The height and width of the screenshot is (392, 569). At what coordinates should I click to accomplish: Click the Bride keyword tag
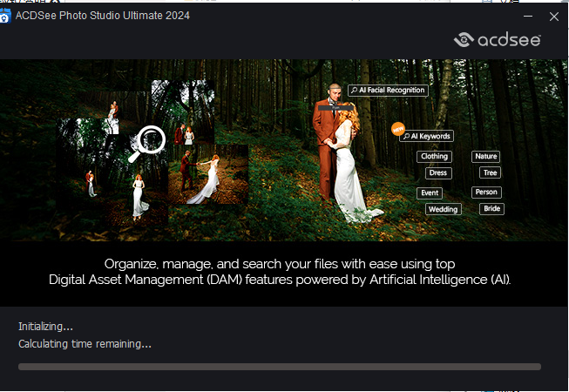[491, 209]
